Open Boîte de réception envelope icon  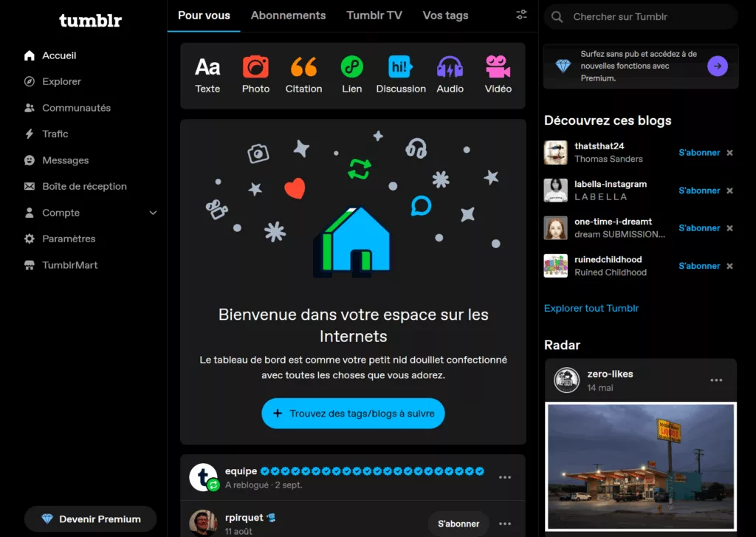(30, 186)
